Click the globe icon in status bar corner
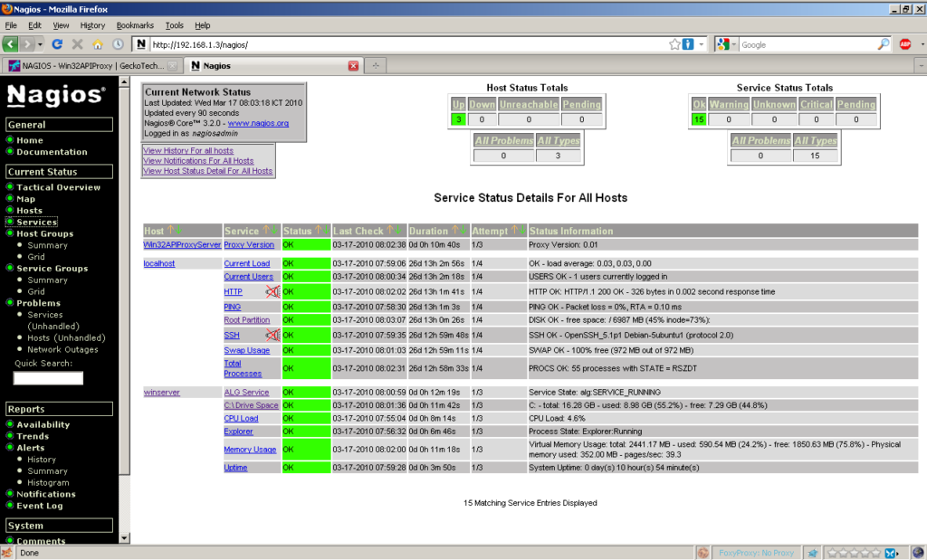 click(x=918, y=553)
